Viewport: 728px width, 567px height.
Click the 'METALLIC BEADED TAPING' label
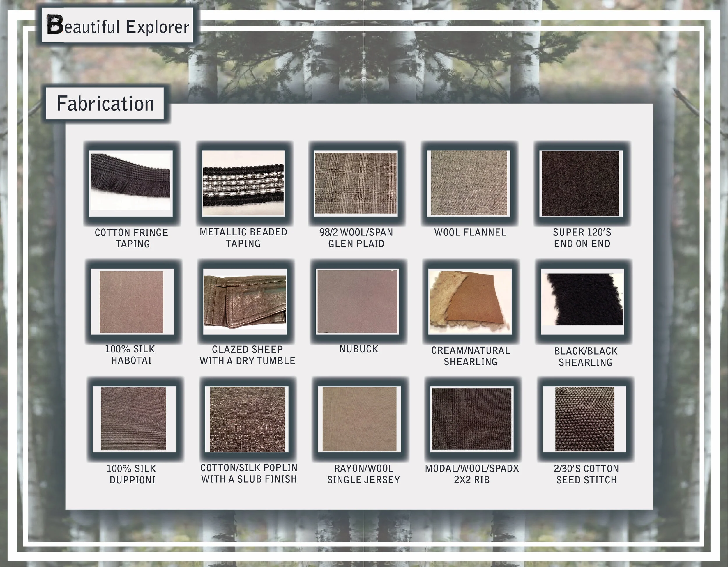point(244,238)
